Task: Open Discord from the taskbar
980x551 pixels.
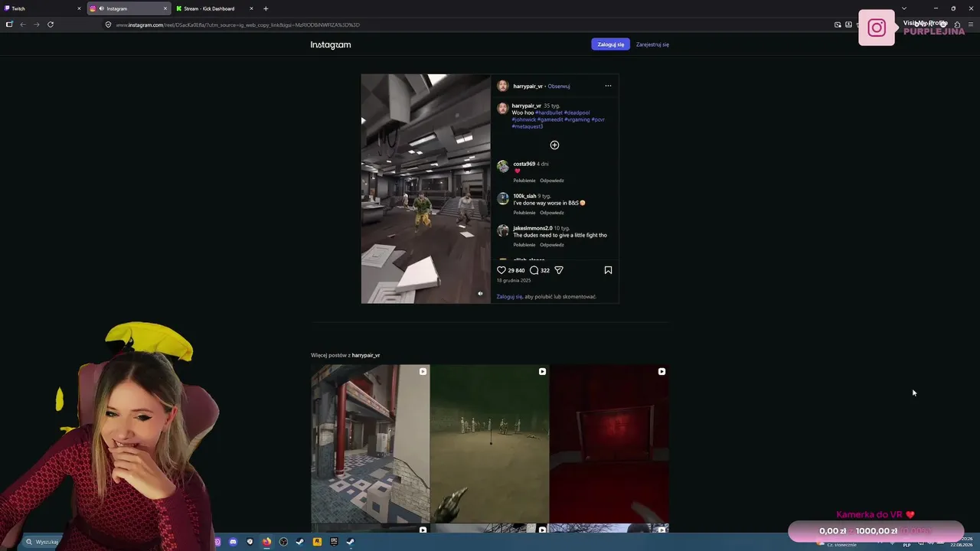Action: pyautogui.click(x=233, y=542)
